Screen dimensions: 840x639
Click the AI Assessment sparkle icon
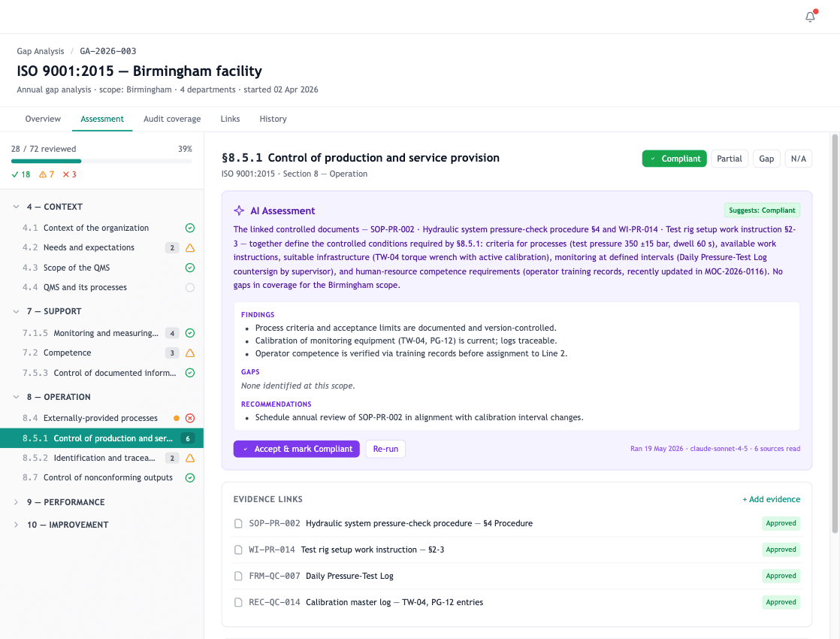(239, 210)
